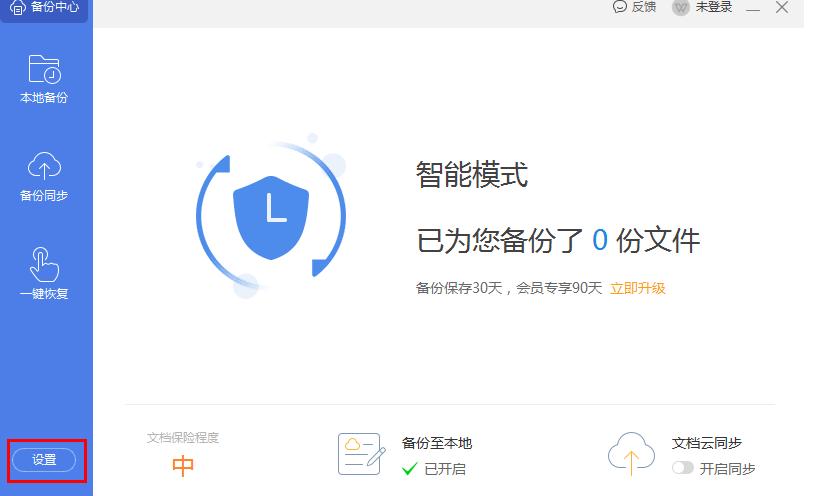Click the orange 中 protection level
Viewport: 840px width, 496px height.
(x=183, y=466)
